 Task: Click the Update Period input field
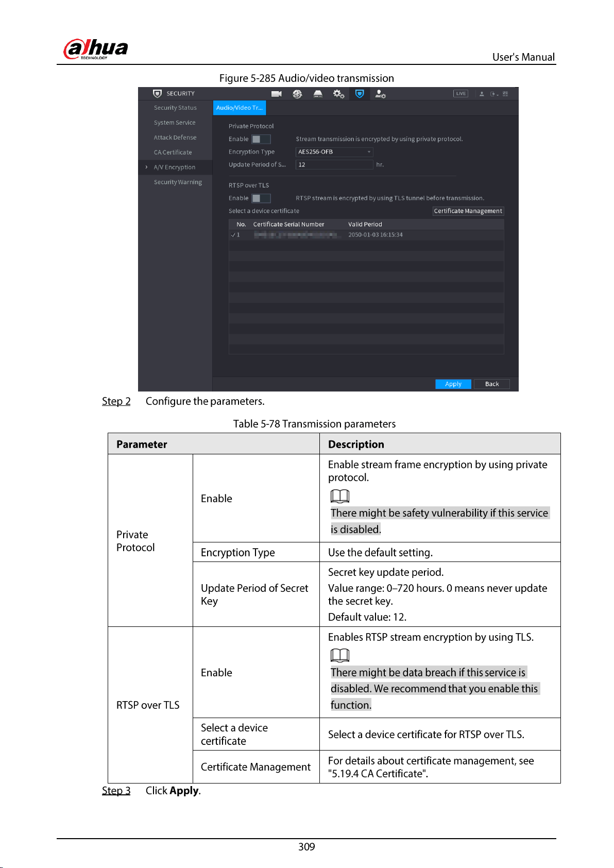334,165
